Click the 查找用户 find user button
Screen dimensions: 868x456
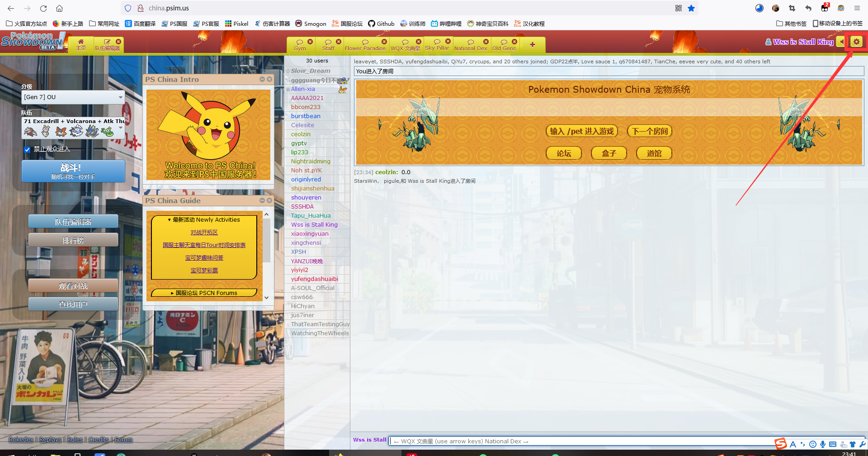[x=73, y=304]
